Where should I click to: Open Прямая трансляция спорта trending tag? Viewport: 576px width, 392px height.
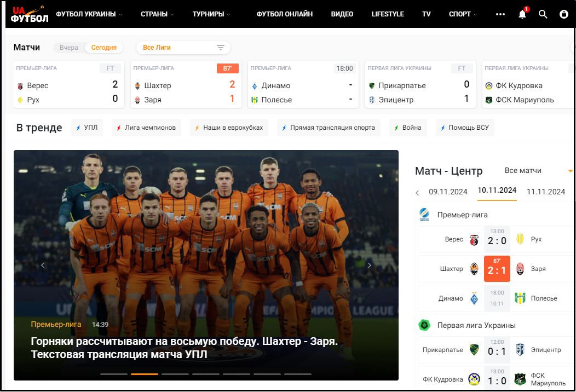tap(329, 128)
